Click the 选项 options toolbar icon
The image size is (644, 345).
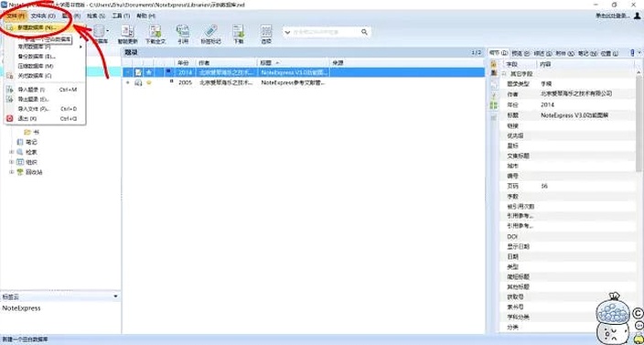click(x=266, y=31)
